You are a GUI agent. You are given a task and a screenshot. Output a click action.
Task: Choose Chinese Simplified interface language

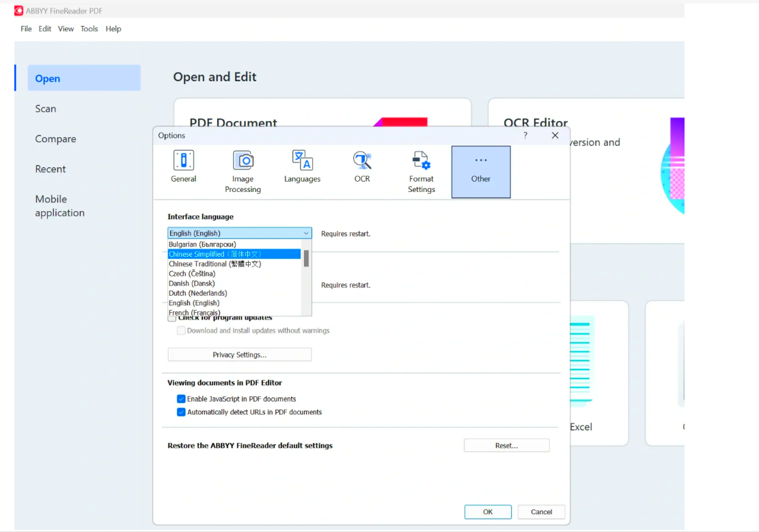(x=234, y=254)
